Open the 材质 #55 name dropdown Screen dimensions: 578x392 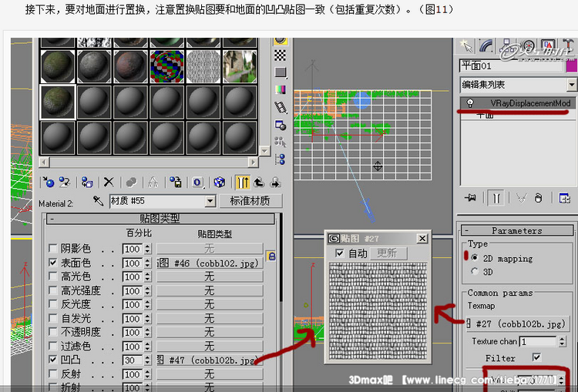pos(210,201)
